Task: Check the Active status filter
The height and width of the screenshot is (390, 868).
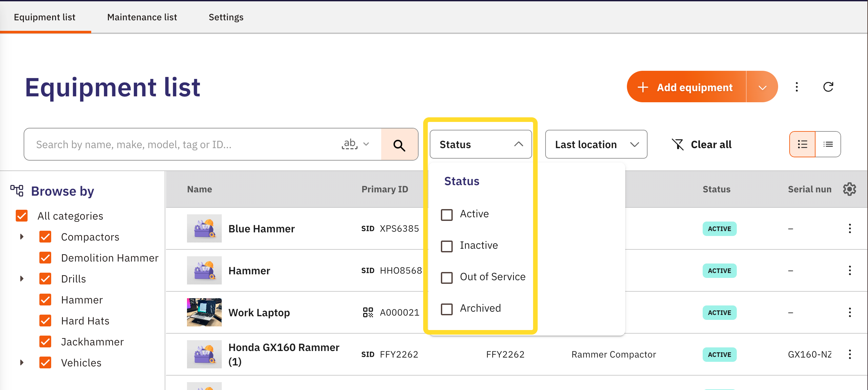Action: point(446,215)
